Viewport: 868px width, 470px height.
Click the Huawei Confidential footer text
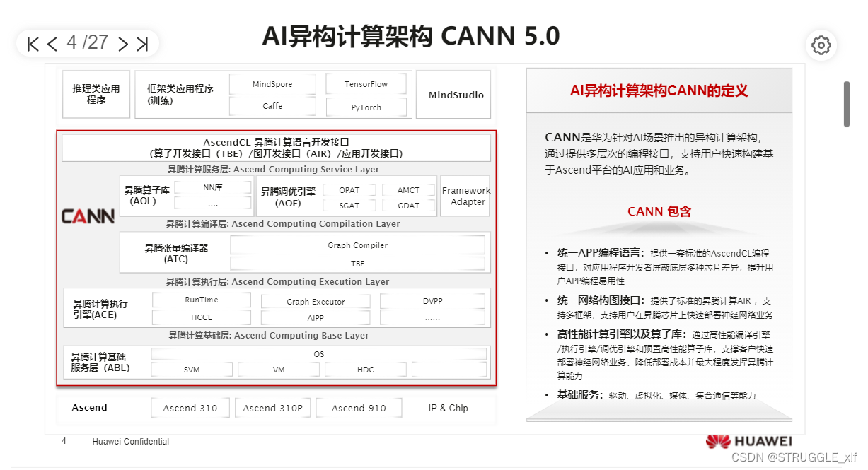[x=131, y=442]
